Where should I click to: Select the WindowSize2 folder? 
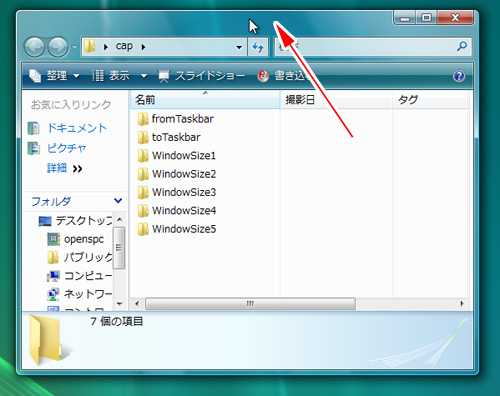click(184, 174)
